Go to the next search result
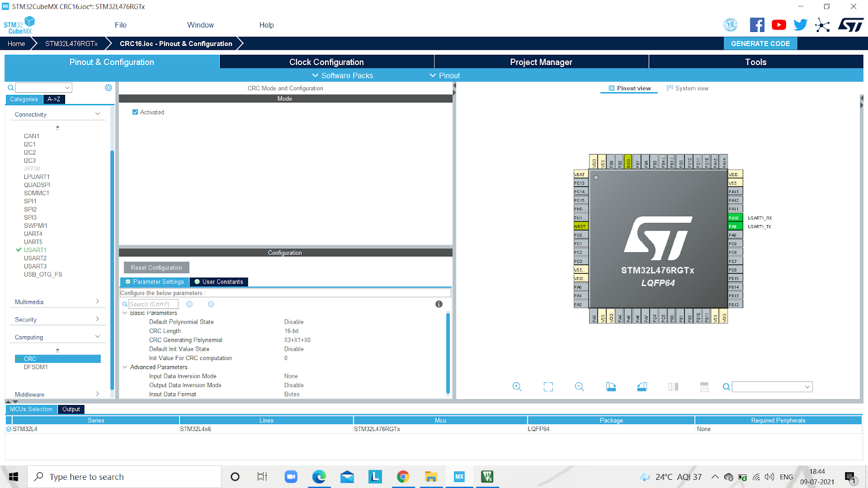868x488 pixels. tap(211, 304)
